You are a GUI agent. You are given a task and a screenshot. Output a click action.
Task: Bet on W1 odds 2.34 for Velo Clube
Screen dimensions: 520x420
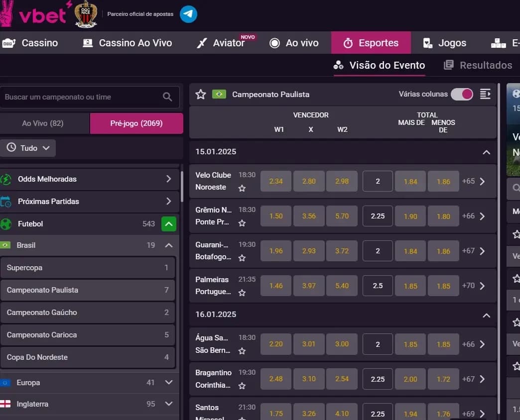276,181
